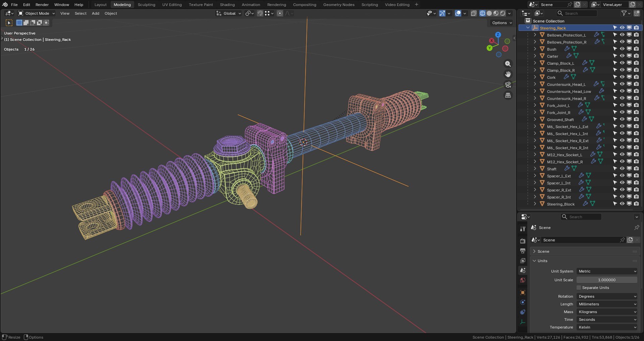
Task: Select solid viewport shading mode
Action: (489, 13)
